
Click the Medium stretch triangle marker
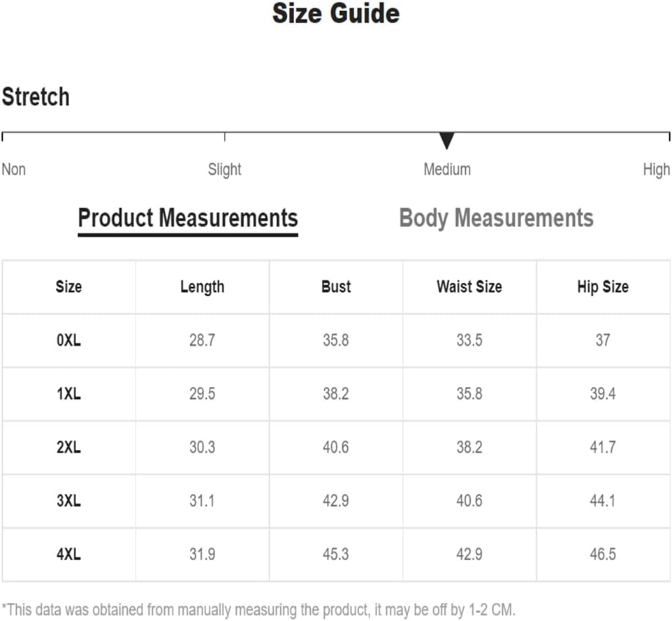446,141
